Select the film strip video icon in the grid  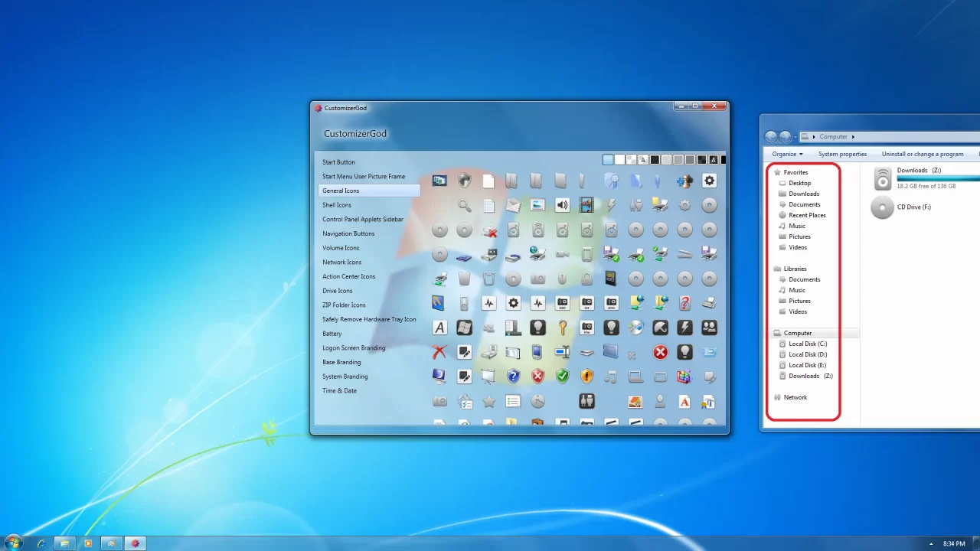coord(586,206)
